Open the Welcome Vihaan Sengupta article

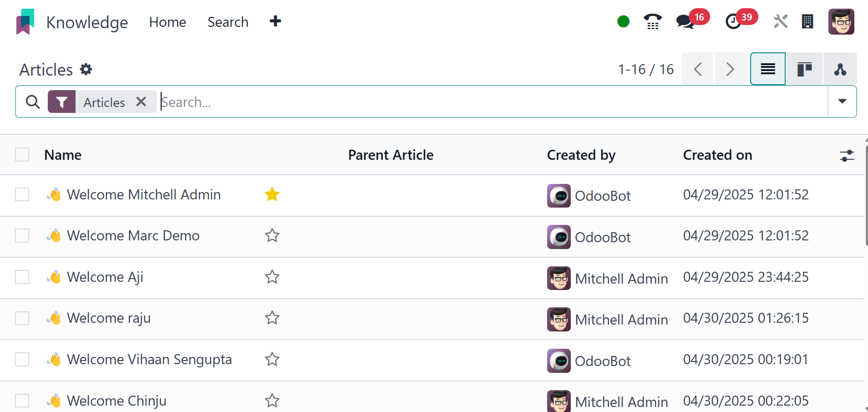pyautogui.click(x=149, y=360)
